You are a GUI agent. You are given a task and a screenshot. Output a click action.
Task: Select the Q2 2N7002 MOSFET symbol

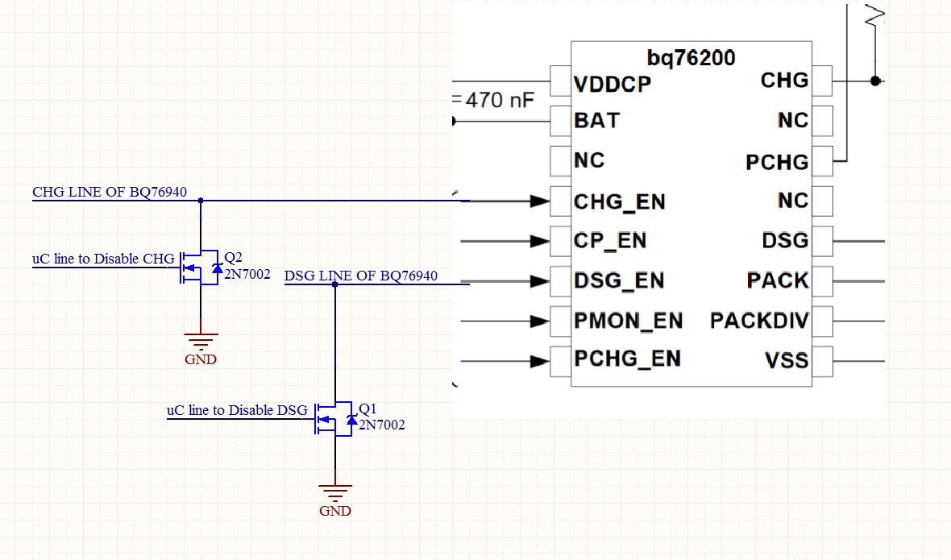(x=201, y=268)
